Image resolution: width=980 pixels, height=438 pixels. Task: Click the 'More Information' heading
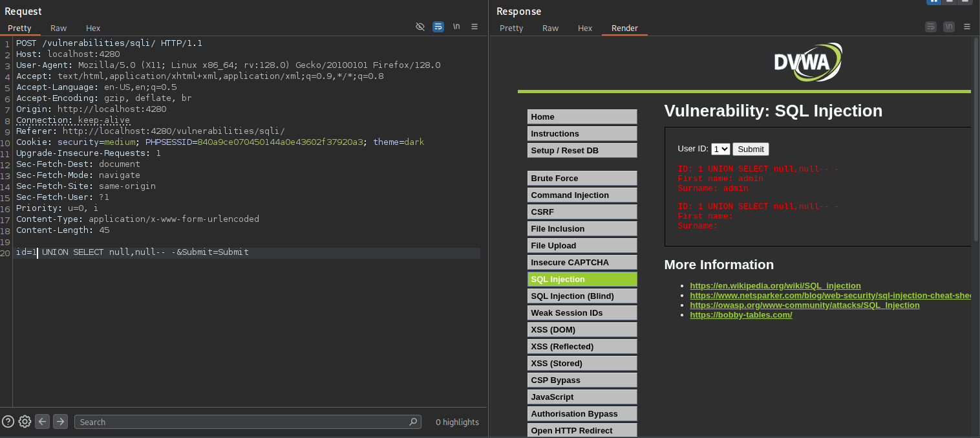click(719, 265)
